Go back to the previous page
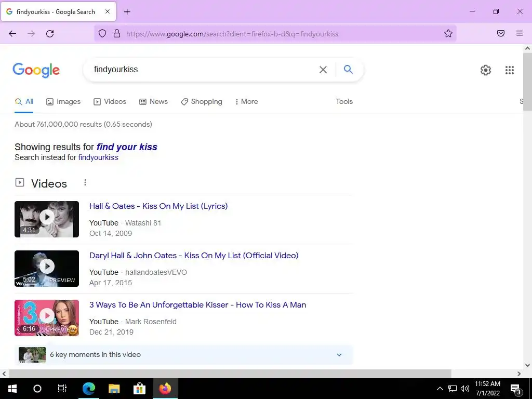This screenshot has width=532, height=399. click(x=12, y=34)
